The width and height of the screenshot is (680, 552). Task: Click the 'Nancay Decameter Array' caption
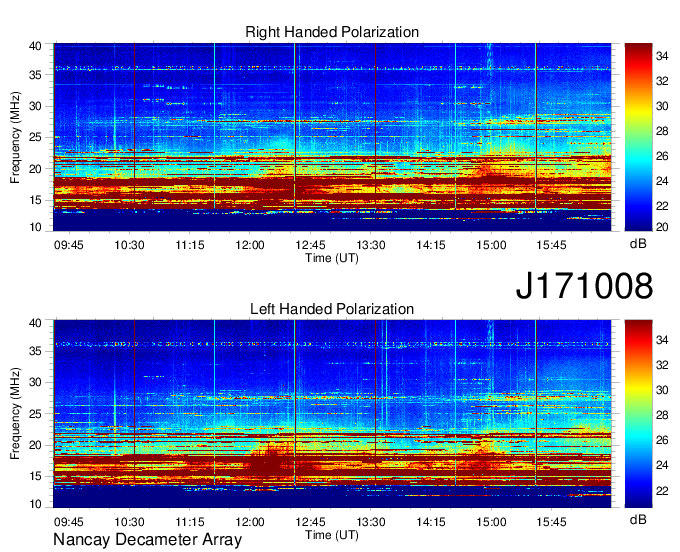point(147,540)
